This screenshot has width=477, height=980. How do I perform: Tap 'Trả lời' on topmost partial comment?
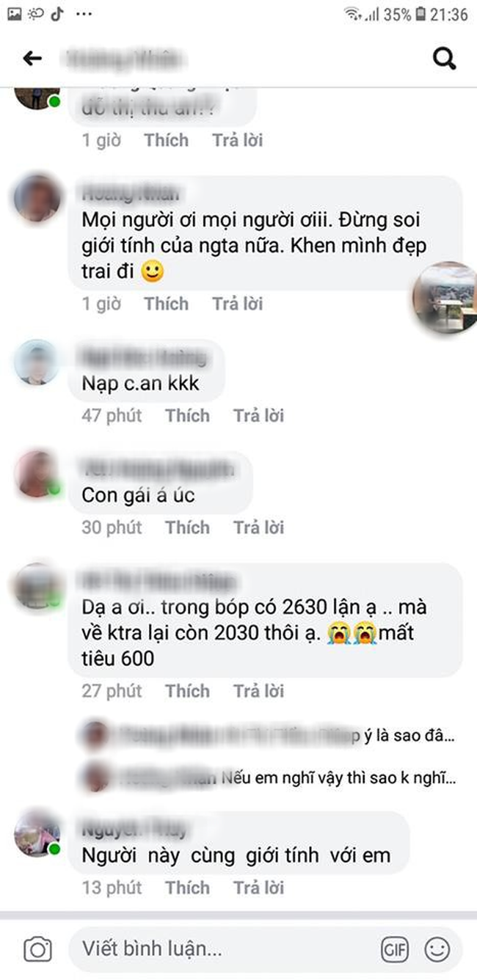(237, 140)
